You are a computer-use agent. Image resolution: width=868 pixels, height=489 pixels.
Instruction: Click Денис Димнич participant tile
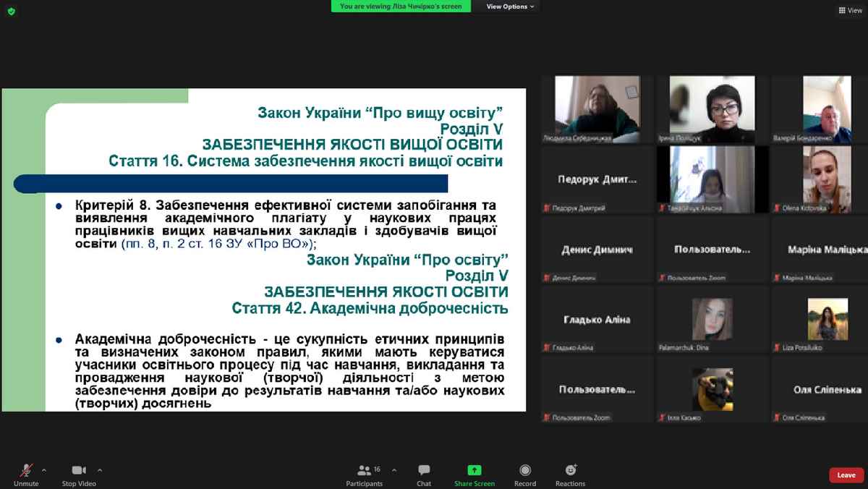(x=597, y=250)
